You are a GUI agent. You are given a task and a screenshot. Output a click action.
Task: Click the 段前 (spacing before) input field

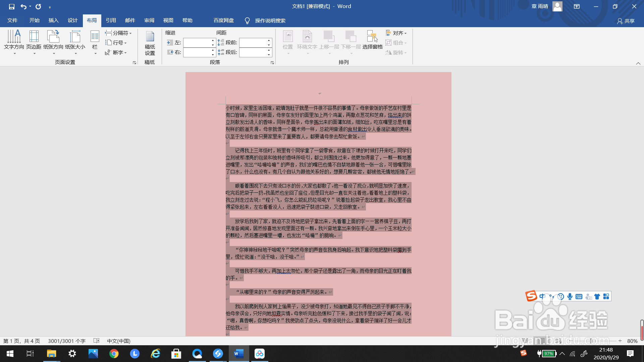(253, 43)
